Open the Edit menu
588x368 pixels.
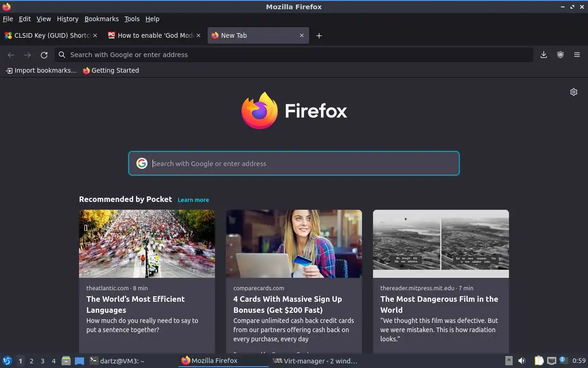[25, 19]
